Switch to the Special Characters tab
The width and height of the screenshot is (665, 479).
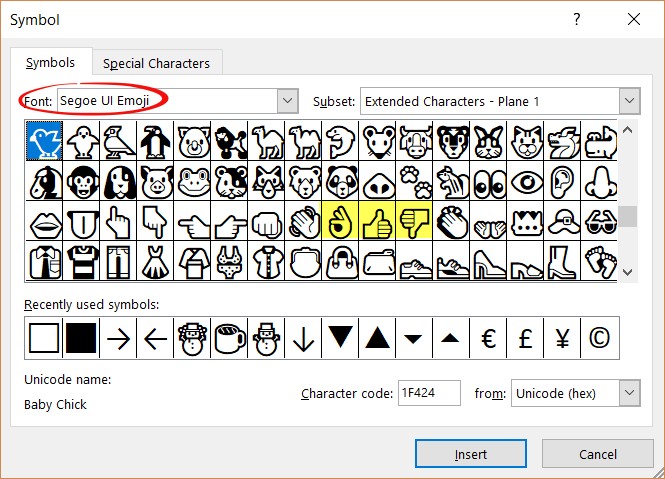point(156,63)
